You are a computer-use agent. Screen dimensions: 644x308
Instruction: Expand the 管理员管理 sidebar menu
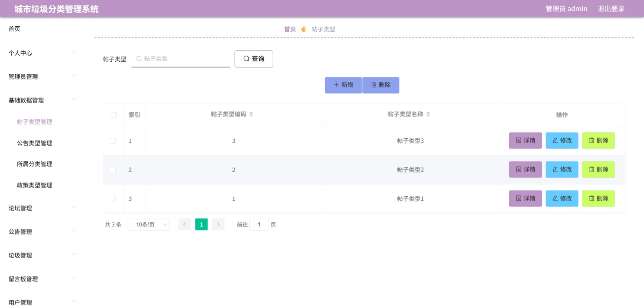click(x=42, y=77)
